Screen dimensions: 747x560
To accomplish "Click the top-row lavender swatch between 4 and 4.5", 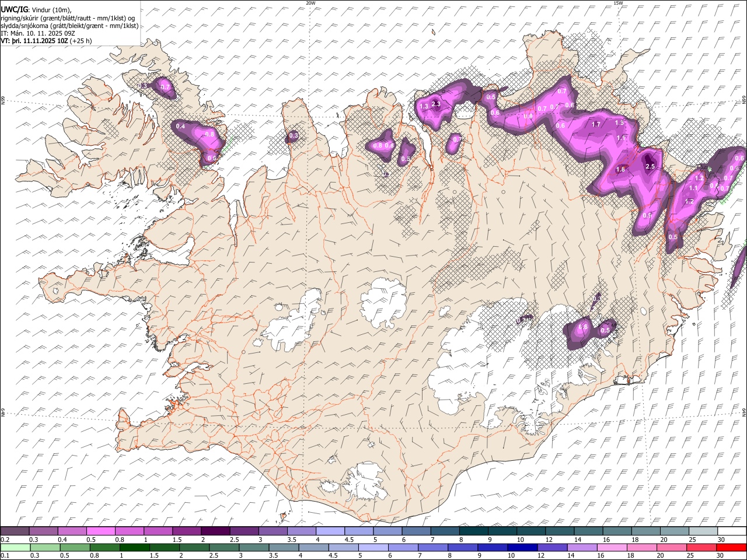I will pyautogui.click(x=330, y=531).
